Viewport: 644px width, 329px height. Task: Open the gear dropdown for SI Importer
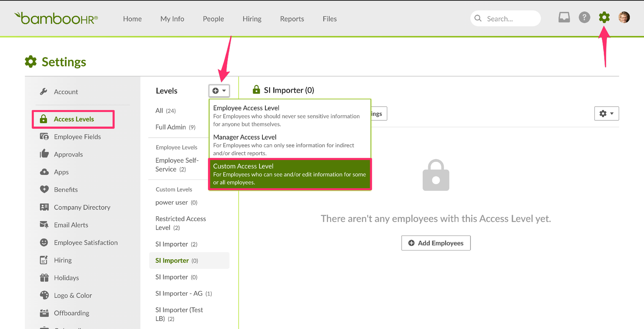pyautogui.click(x=606, y=114)
